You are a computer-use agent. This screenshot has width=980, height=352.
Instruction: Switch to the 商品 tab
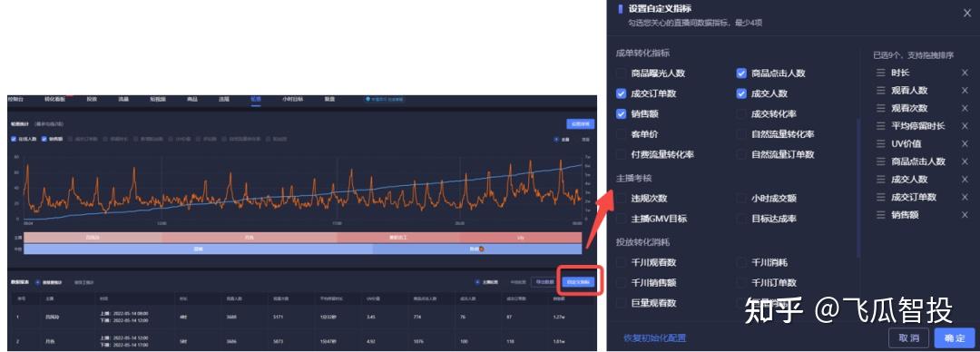(x=192, y=100)
